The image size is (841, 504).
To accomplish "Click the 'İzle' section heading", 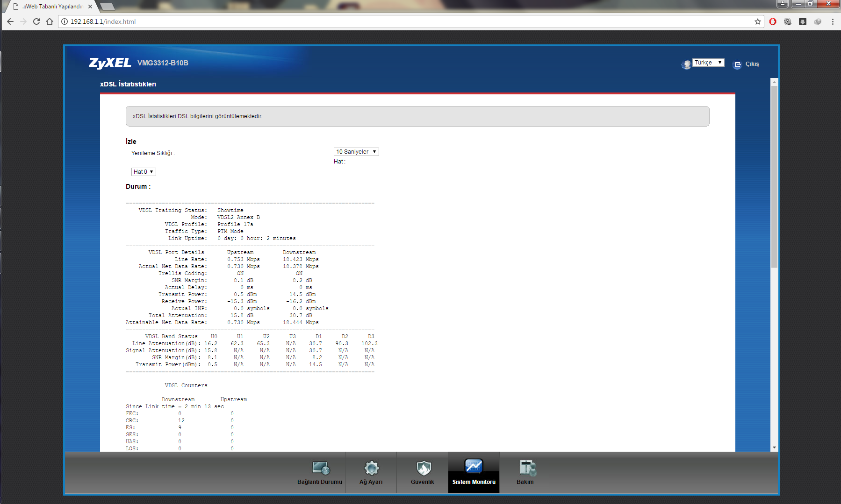I will [x=131, y=142].
